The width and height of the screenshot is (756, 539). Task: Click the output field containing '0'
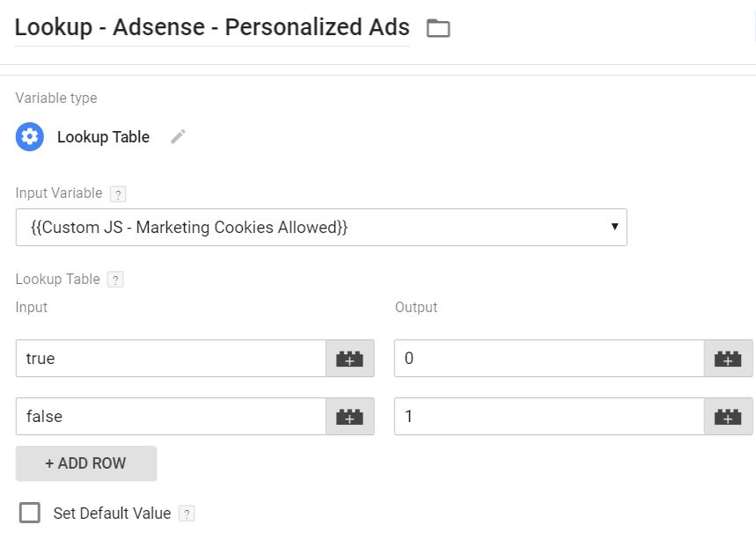(549, 359)
